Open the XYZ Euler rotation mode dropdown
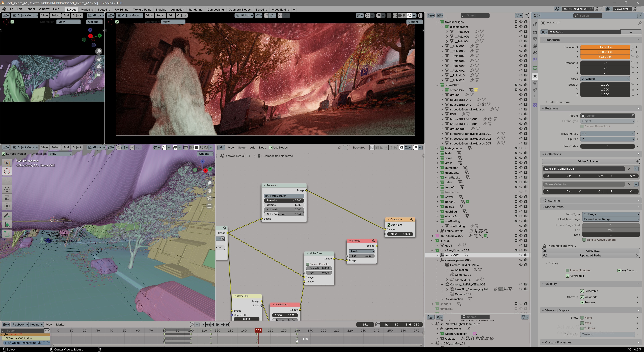Image resolution: width=644 pixels, height=352 pixels. click(605, 79)
